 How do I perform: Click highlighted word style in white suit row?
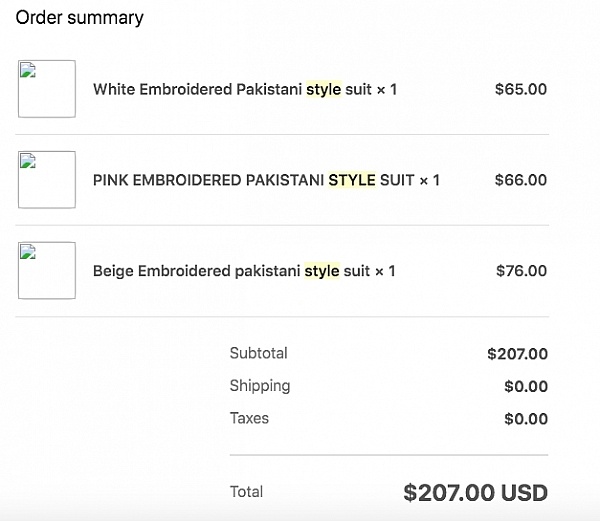tap(324, 90)
